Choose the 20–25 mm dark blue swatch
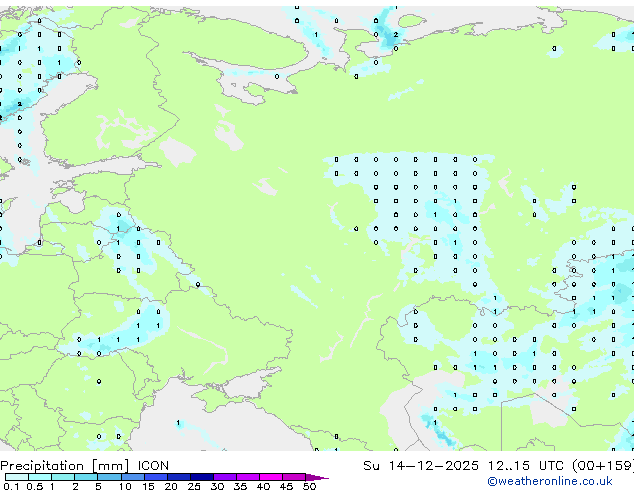Screen dimensions: 634x490 178,477
